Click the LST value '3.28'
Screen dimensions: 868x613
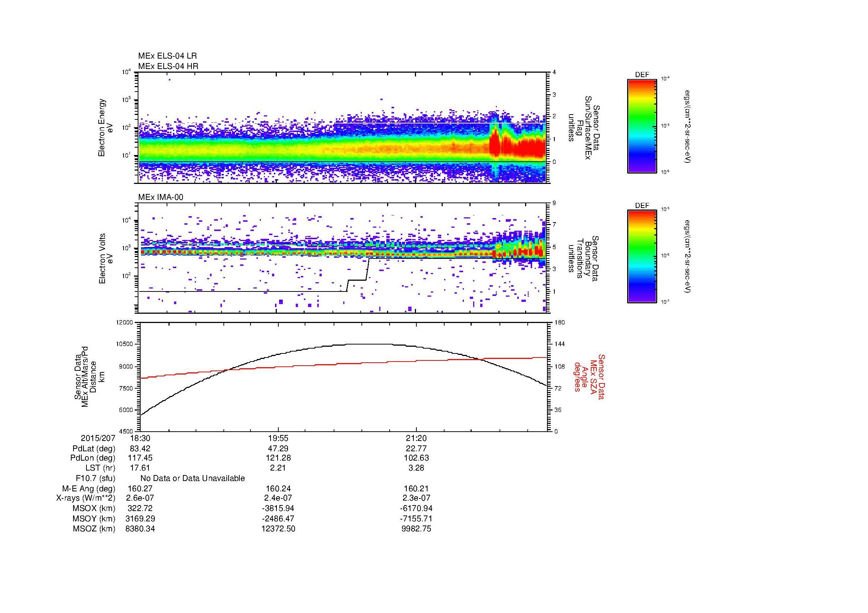coord(416,468)
